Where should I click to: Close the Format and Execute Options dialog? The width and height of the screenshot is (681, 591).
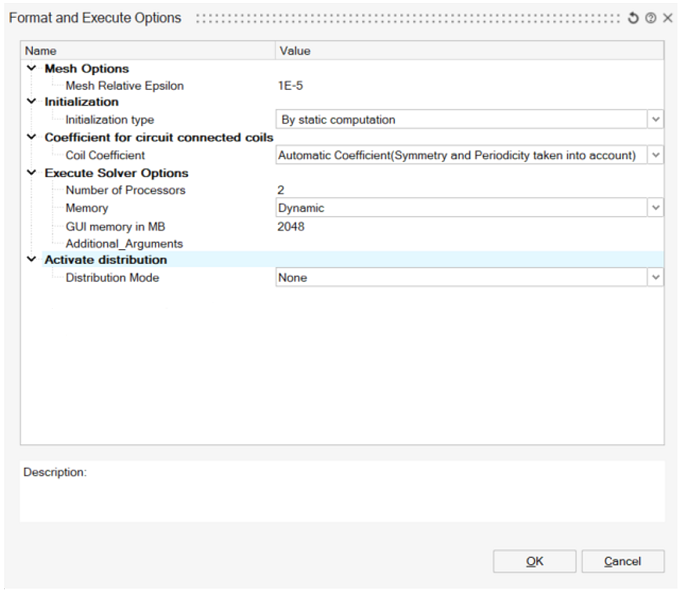667,18
